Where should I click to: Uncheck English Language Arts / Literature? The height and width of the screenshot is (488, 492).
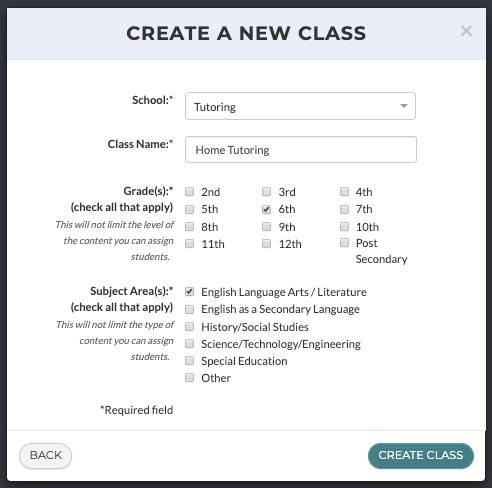[x=190, y=292]
